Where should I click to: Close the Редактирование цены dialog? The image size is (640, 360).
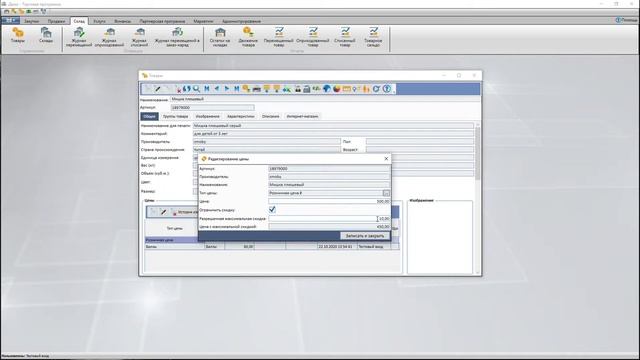pyautogui.click(x=386, y=159)
